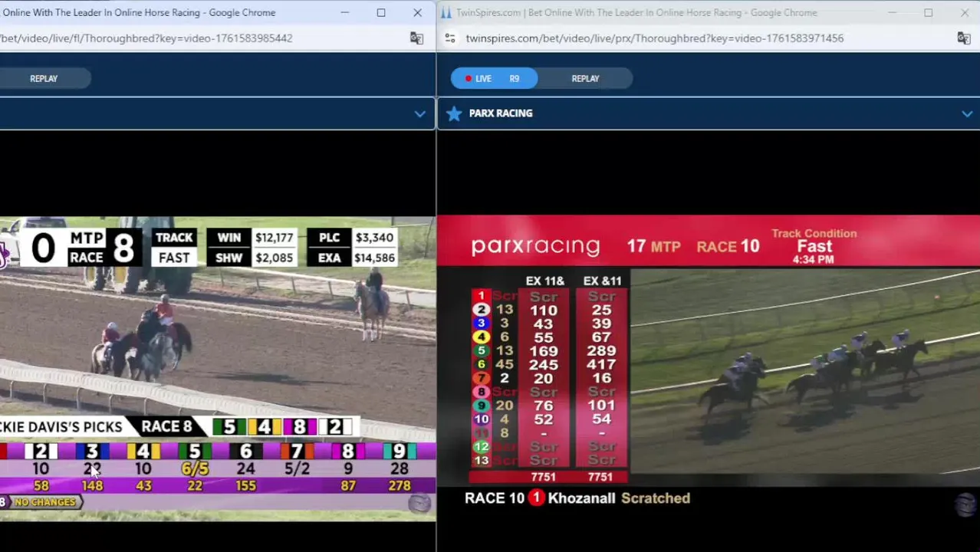Click the TwinSpires favicon in right title bar
The width and height of the screenshot is (980, 552).
[446, 12]
